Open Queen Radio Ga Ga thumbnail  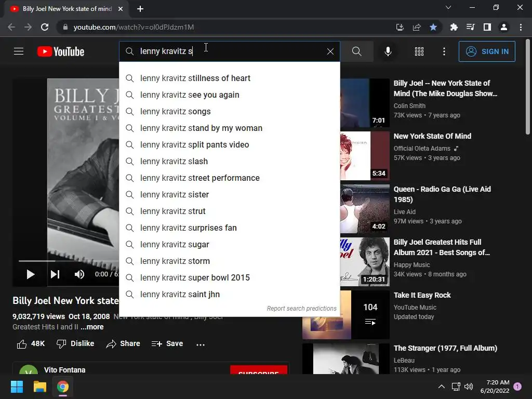click(365, 209)
